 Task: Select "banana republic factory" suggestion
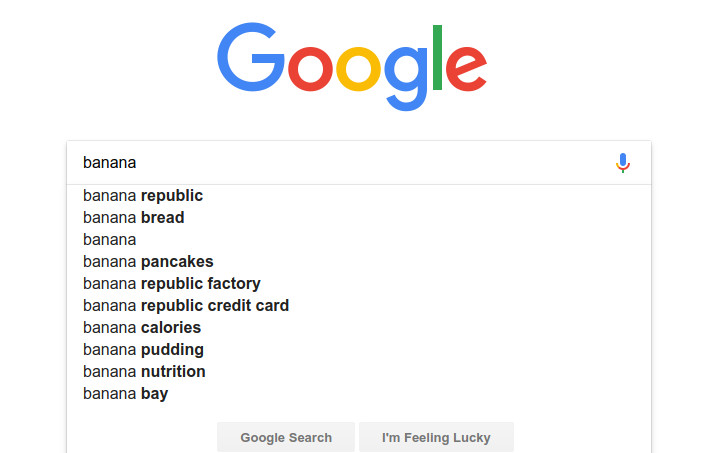pos(359,283)
